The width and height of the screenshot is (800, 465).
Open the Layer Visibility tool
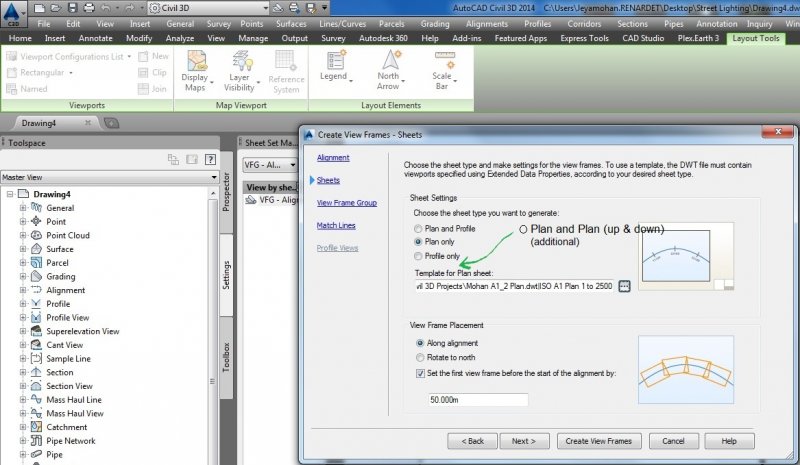pos(240,71)
